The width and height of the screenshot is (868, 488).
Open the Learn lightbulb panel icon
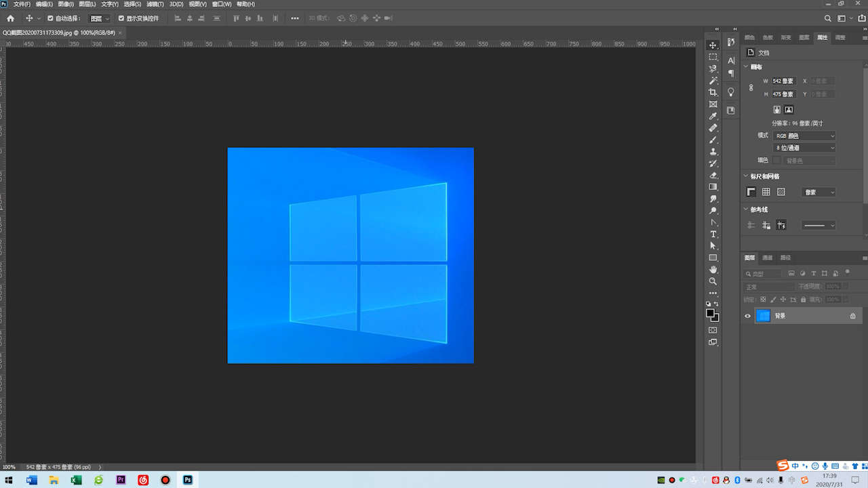point(731,92)
